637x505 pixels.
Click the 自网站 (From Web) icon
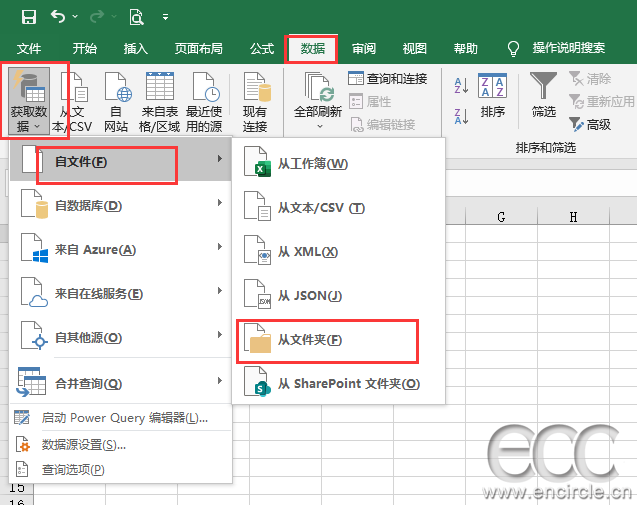coord(117,90)
